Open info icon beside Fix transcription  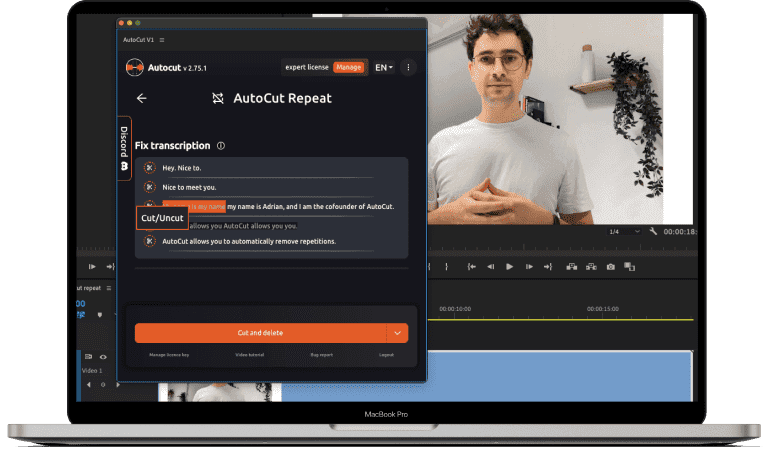(221, 146)
